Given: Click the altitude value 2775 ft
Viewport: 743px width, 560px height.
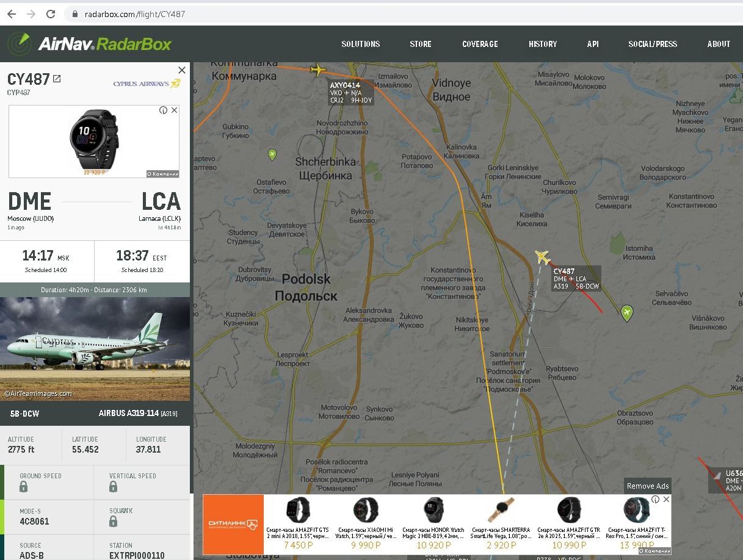Looking at the screenshot, I should click(21, 450).
